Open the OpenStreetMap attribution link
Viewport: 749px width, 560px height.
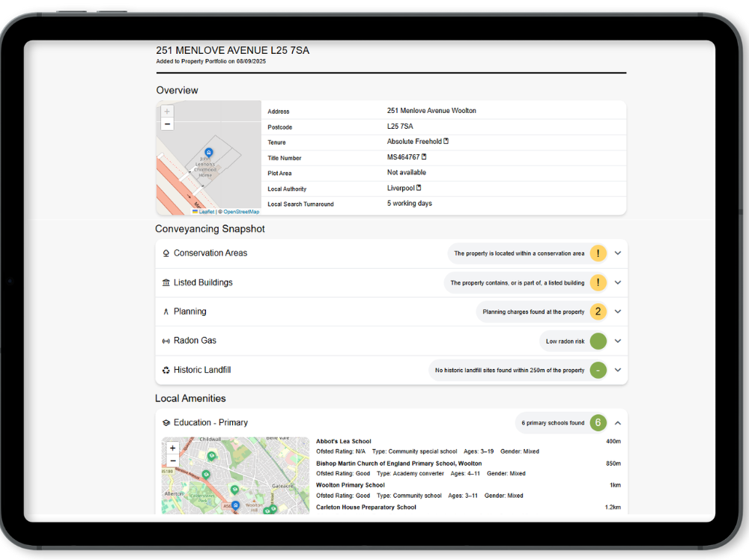coord(241,212)
